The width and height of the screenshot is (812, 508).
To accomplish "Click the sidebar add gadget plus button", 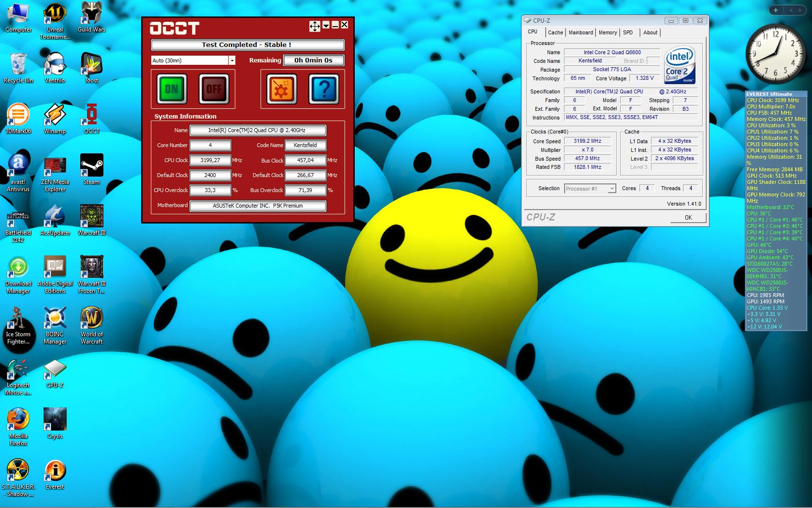I will [776, 10].
